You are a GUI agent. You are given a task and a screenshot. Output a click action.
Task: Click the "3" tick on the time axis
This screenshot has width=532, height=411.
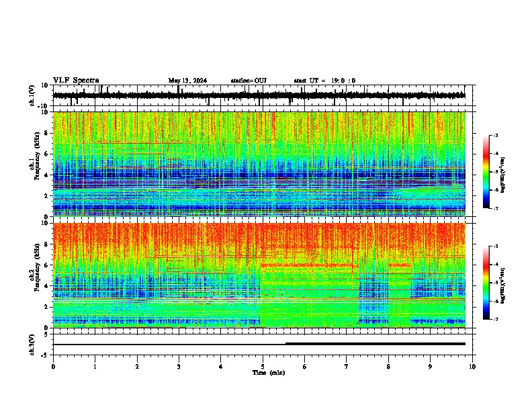(x=179, y=367)
